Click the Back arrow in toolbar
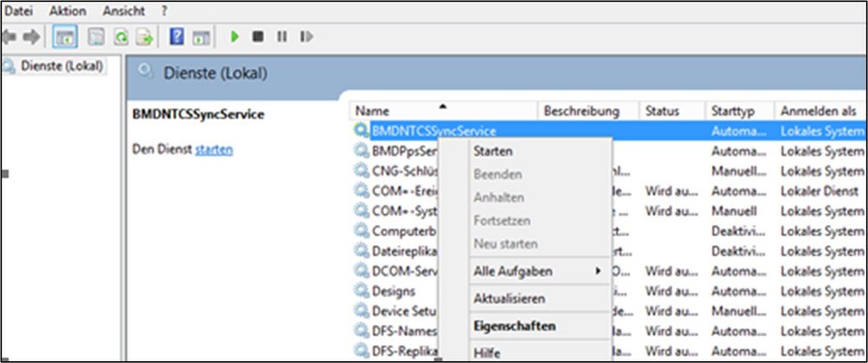 point(10,36)
